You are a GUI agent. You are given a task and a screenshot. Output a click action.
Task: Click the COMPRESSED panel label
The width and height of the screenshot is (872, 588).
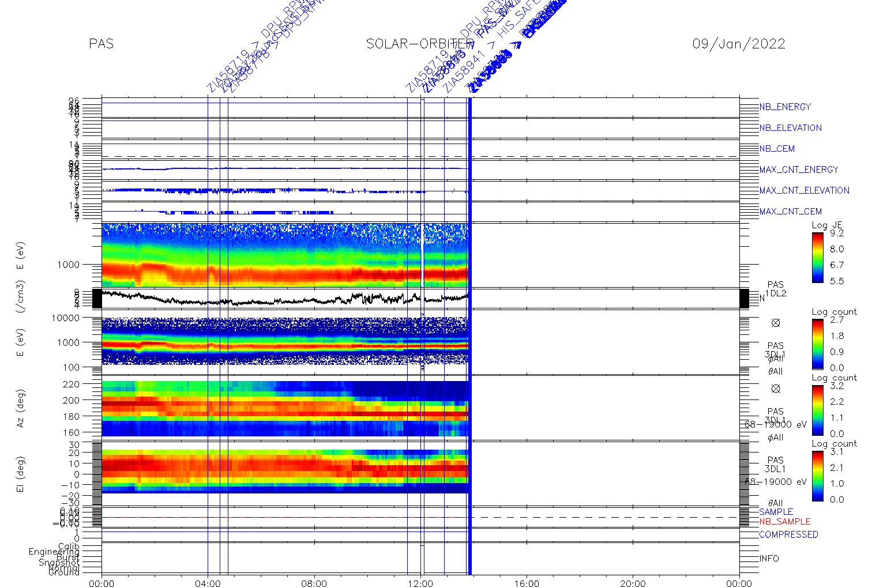tap(788, 535)
